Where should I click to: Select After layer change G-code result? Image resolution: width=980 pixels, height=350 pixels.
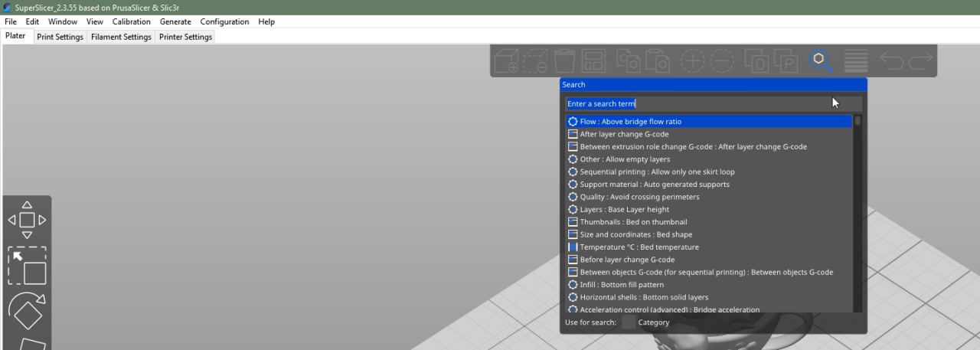click(x=709, y=134)
